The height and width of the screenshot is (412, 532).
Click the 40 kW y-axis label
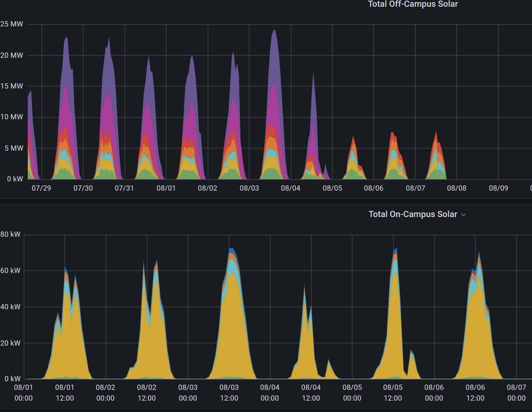point(10,307)
